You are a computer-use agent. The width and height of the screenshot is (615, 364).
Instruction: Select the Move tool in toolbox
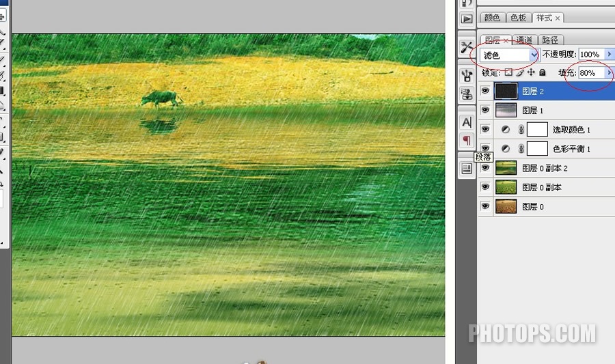click(x=2, y=17)
